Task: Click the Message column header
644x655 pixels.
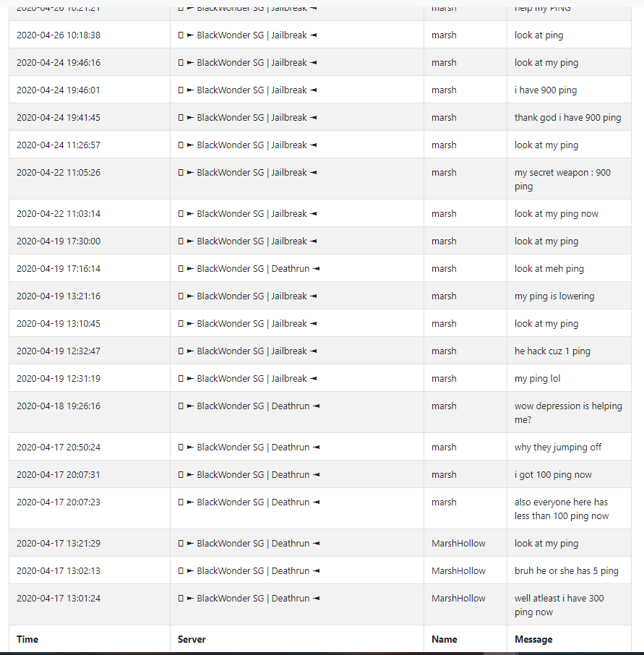Action: 533,639
